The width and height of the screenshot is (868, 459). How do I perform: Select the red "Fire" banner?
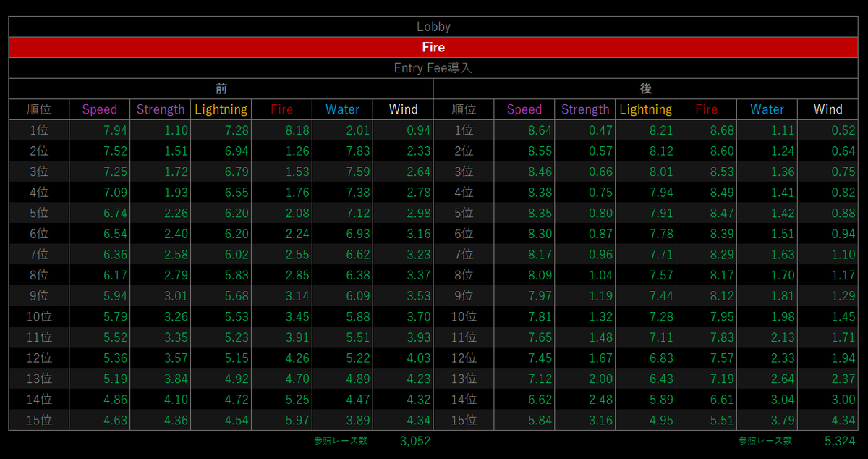coord(433,47)
